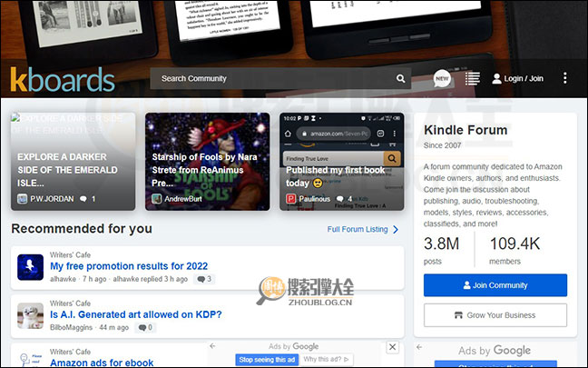588x368 pixels.
Task: Click avatar of Amazon ads thread
Action: pyautogui.click(x=30, y=359)
